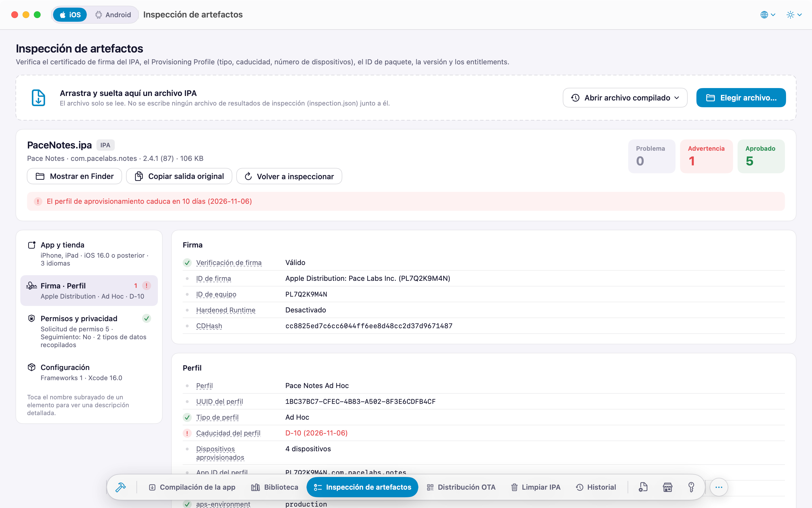The image size is (812, 508).
Task: Click the shield icon for Permisos y privacidad
Action: pyautogui.click(x=32, y=318)
